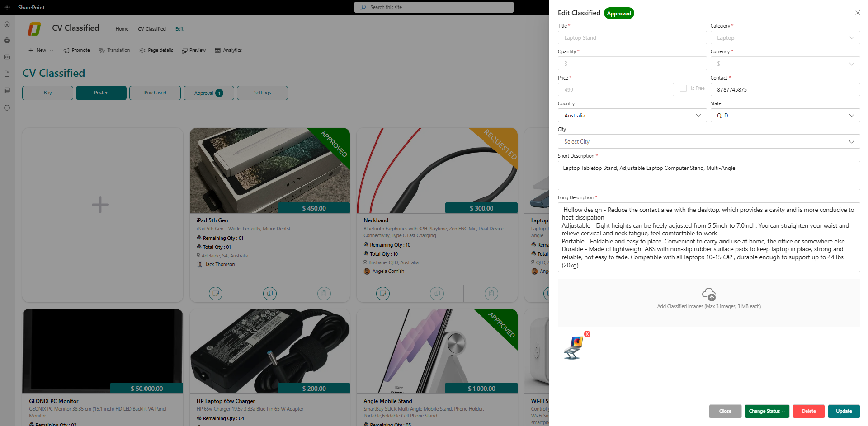Click the Contact number input field
Screen dimensions: 868x426
click(785, 90)
